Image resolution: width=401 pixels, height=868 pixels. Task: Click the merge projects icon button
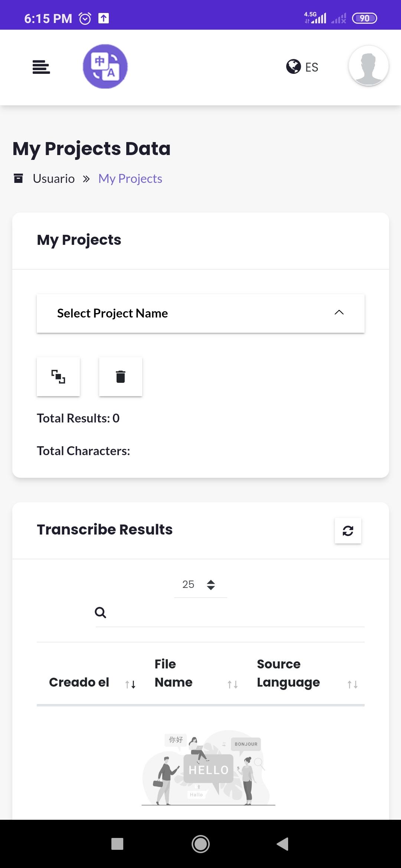coord(58,377)
